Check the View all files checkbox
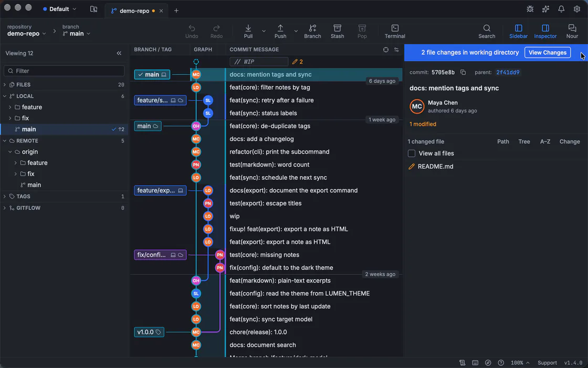Screen dimensions: 588x368 pos(412,153)
